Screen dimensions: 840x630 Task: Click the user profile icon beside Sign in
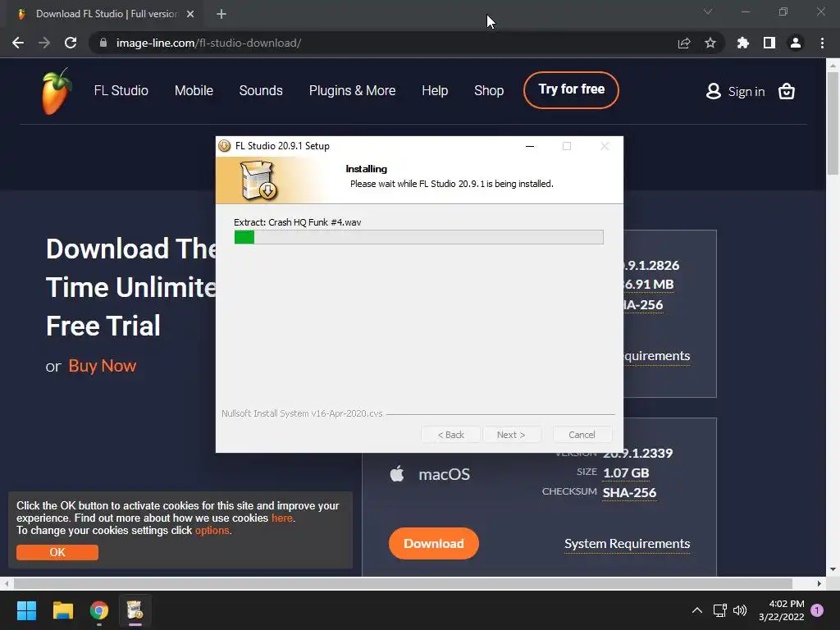[x=713, y=91]
